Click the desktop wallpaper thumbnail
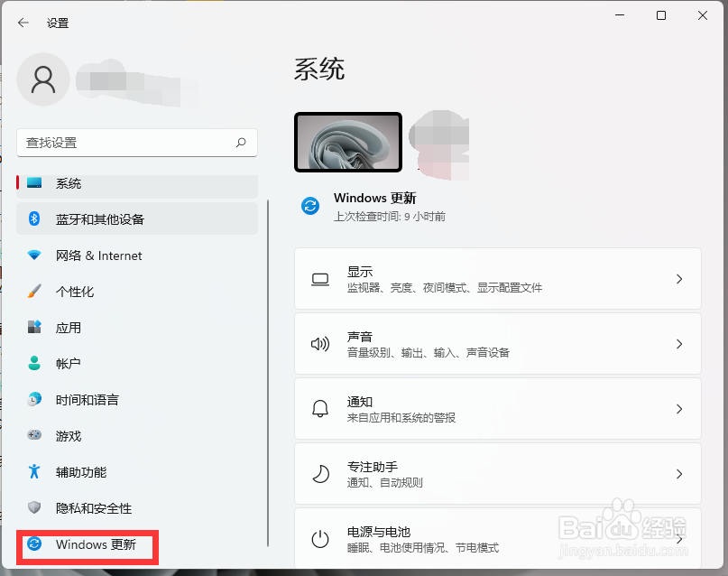Image resolution: width=728 pixels, height=576 pixels. pyautogui.click(x=348, y=142)
